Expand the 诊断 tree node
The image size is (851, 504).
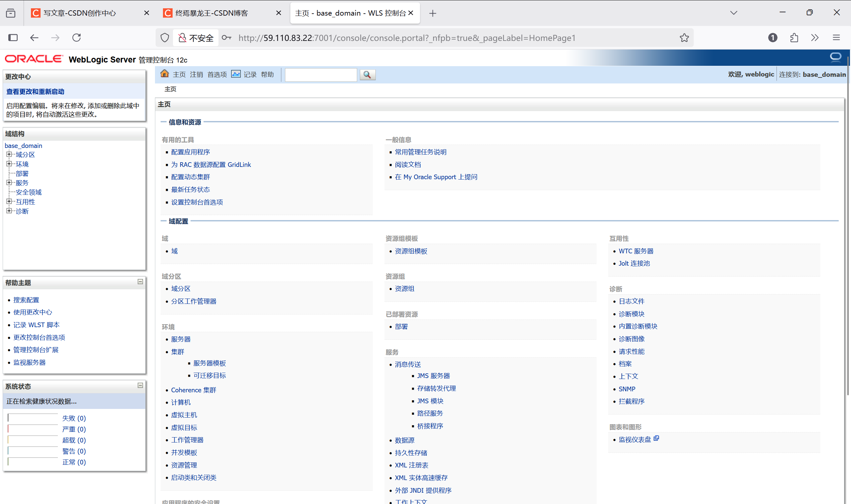[x=9, y=210]
